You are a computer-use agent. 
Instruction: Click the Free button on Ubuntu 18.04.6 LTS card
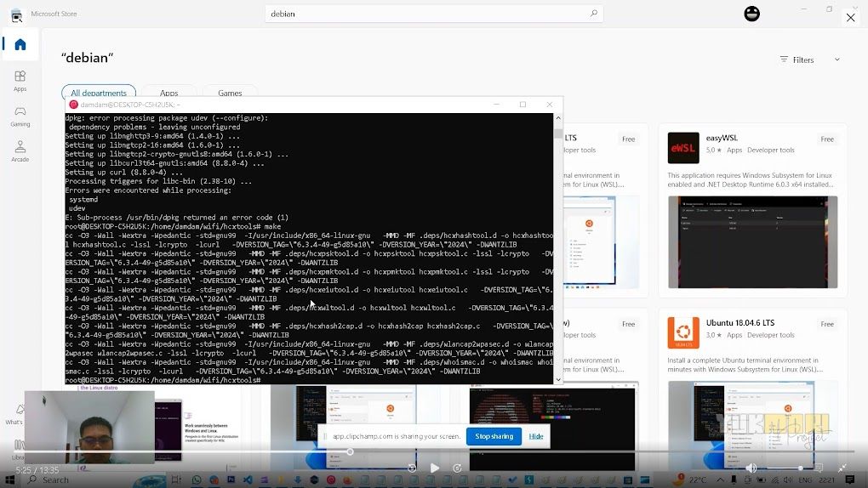point(827,324)
